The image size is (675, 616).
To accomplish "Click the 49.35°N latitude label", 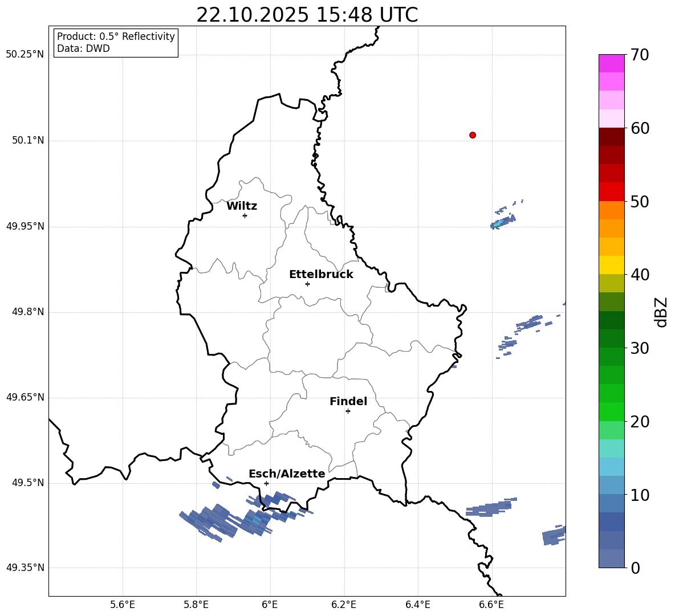I will tap(25, 568).
